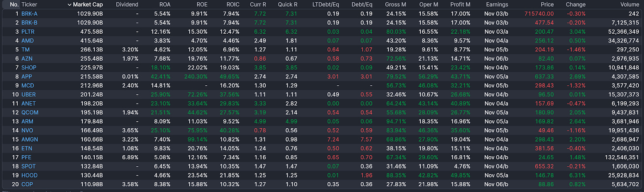Select BRK-A price 715740.00
644x192 pixels.
click(539, 14)
